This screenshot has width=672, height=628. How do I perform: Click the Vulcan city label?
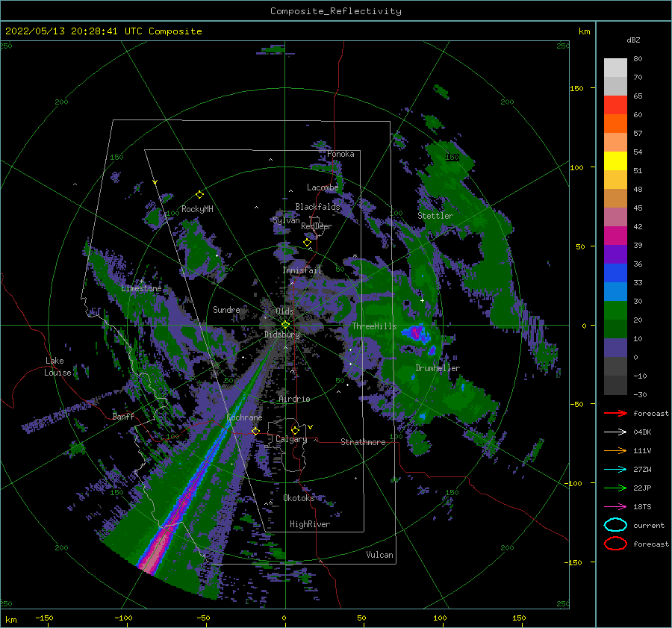[x=379, y=555]
